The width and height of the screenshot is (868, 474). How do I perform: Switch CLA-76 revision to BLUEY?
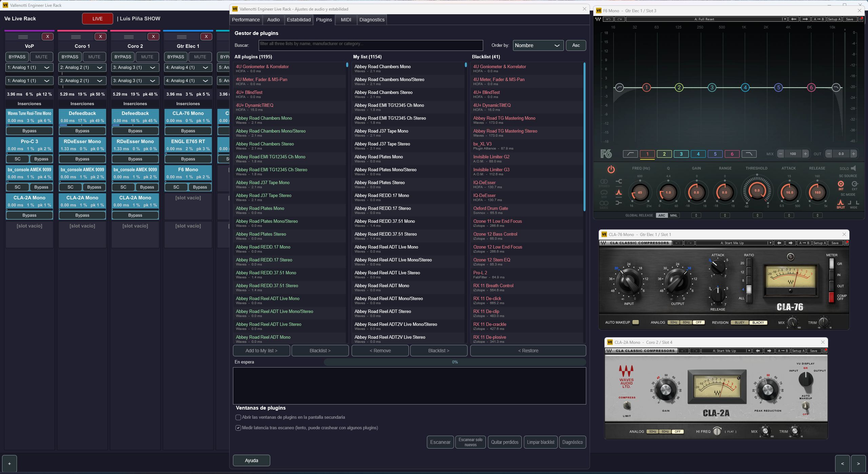(x=739, y=323)
